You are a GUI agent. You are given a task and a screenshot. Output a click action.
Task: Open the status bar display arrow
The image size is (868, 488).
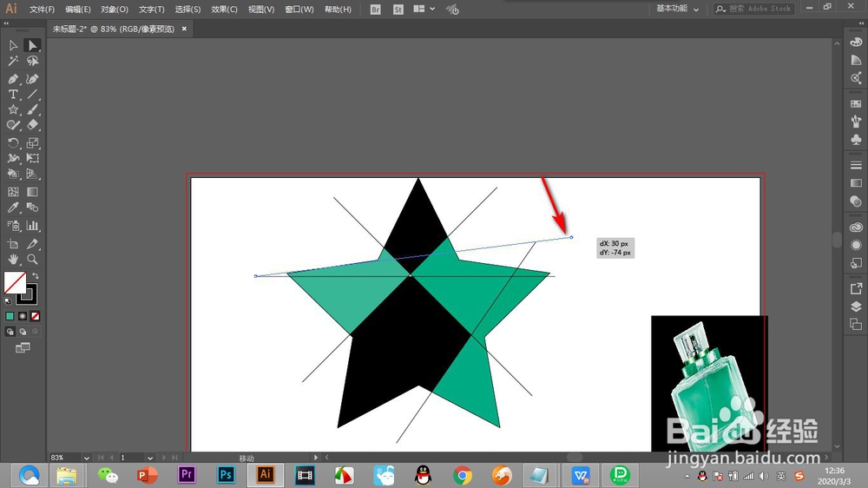click(x=316, y=458)
